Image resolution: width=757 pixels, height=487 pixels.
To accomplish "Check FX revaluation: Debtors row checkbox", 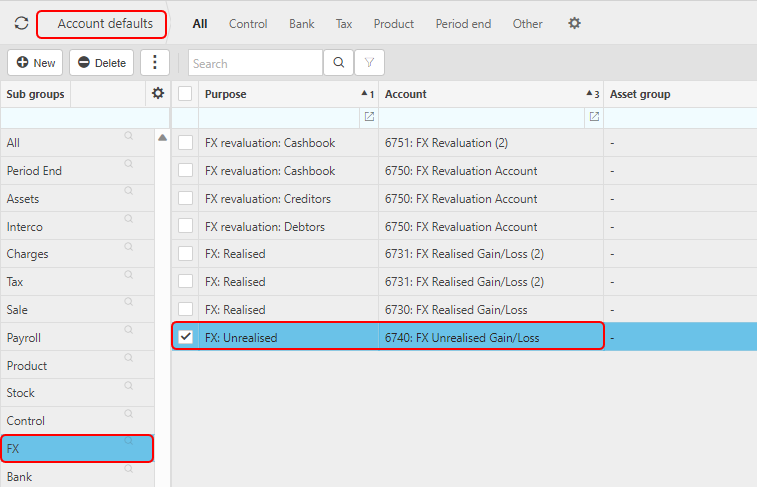I will click(x=185, y=226).
